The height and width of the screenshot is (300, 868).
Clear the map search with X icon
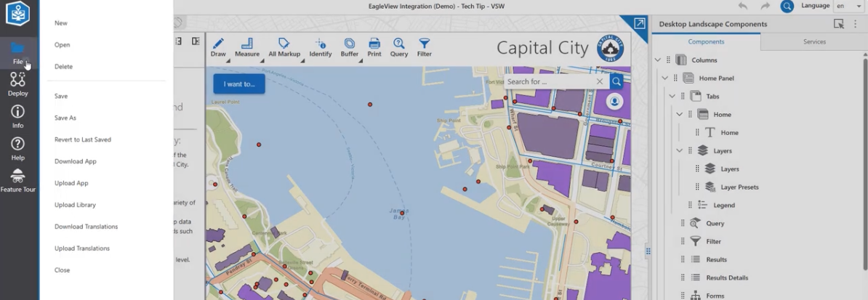click(600, 81)
